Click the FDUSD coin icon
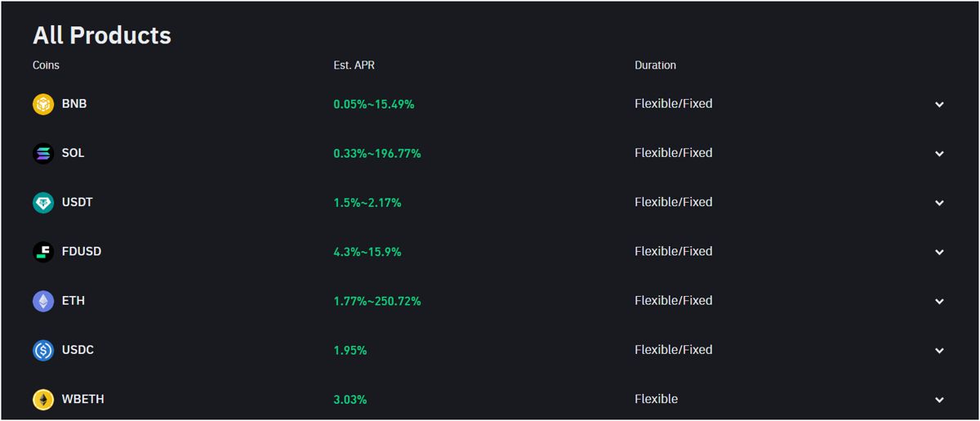Viewport: 980px width, 421px height. pyautogui.click(x=43, y=252)
